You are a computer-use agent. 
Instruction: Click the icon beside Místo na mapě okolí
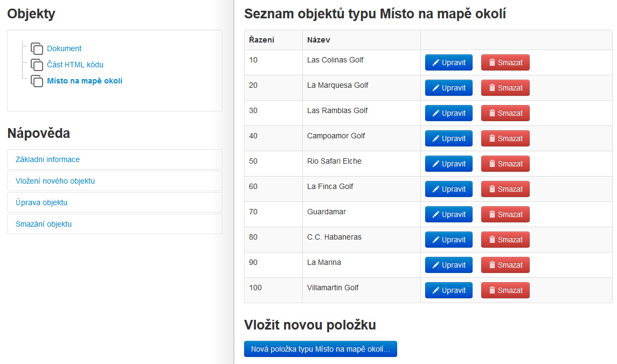tap(37, 81)
